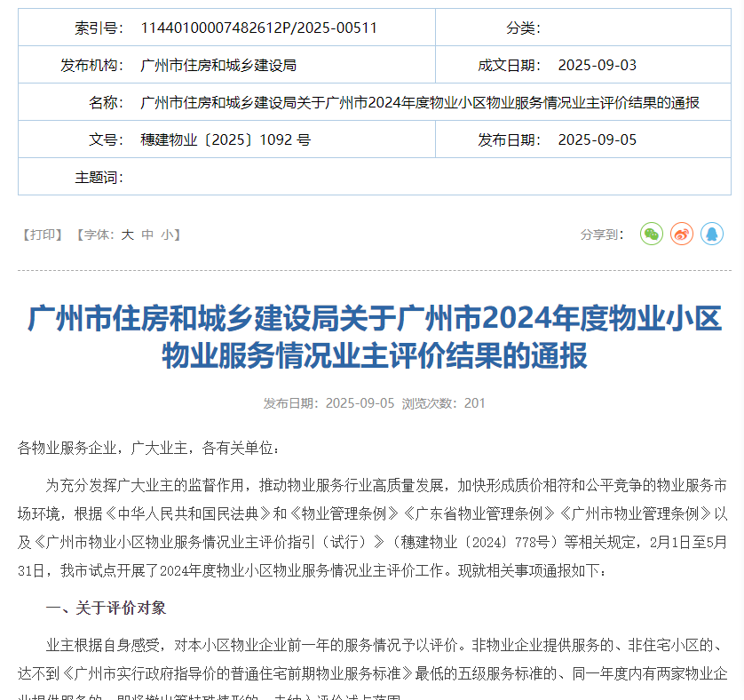Click the 文号 label
Viewport: 744px width, 700px height.
coord(106,139)
